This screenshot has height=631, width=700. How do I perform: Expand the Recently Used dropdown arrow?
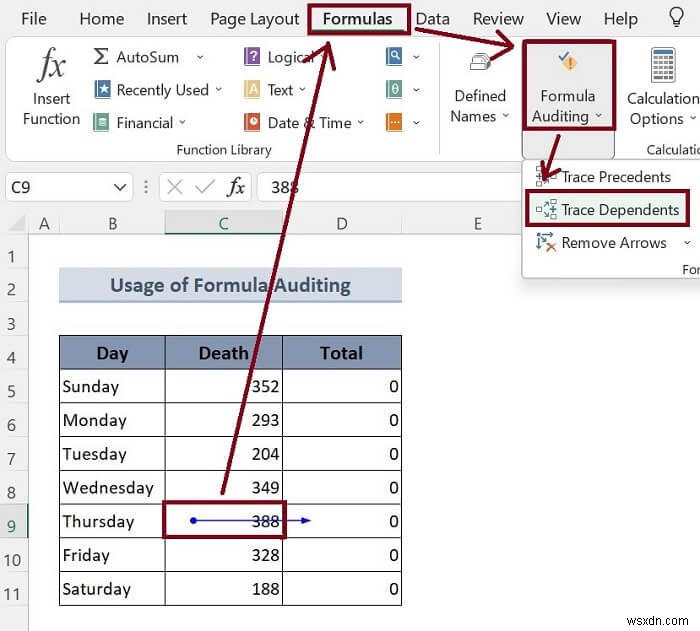click(x=219, y=89)
